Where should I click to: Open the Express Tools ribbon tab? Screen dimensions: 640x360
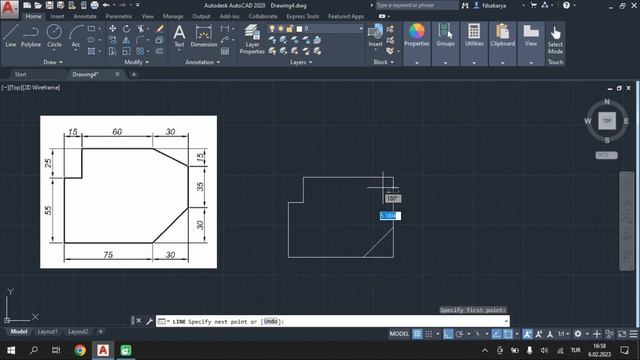(x=302, y=16)
